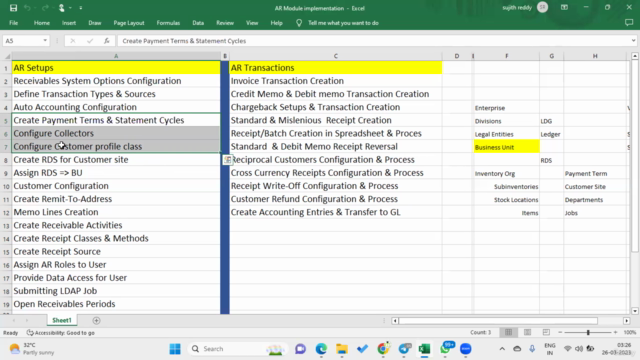Open the Ribbon Display Options
This screenshot has height=360, width=640.
tap(564, 7)
